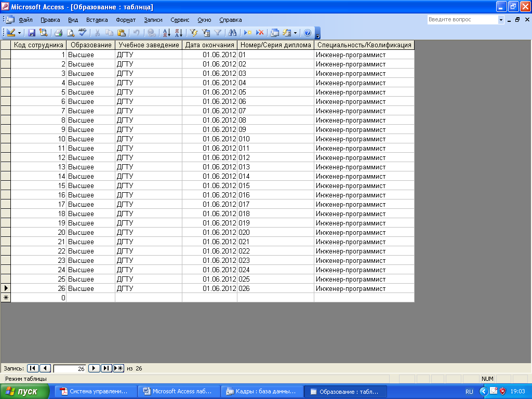Save the table with the floppy icon
The width and height of the screenshot is (532, 399).
point(32,33)
